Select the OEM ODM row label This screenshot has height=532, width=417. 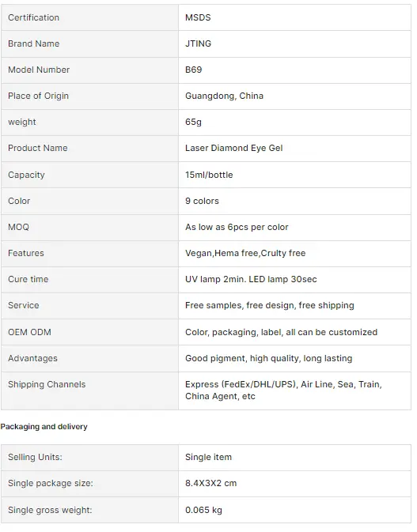tap(29, 333)
